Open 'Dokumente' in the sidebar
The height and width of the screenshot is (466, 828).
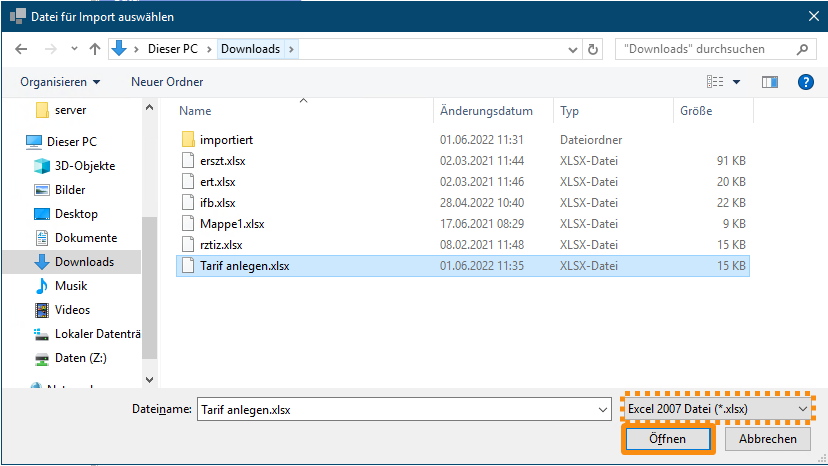(x=86, y=238)
